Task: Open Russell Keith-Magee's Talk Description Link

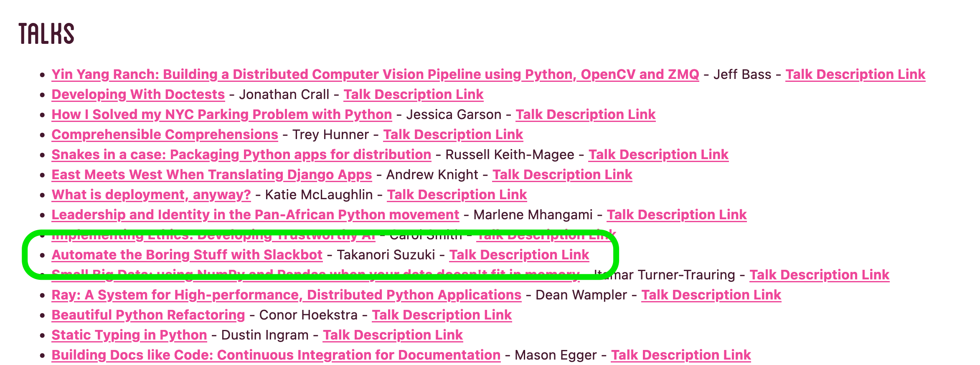Action: coord(658,155)
